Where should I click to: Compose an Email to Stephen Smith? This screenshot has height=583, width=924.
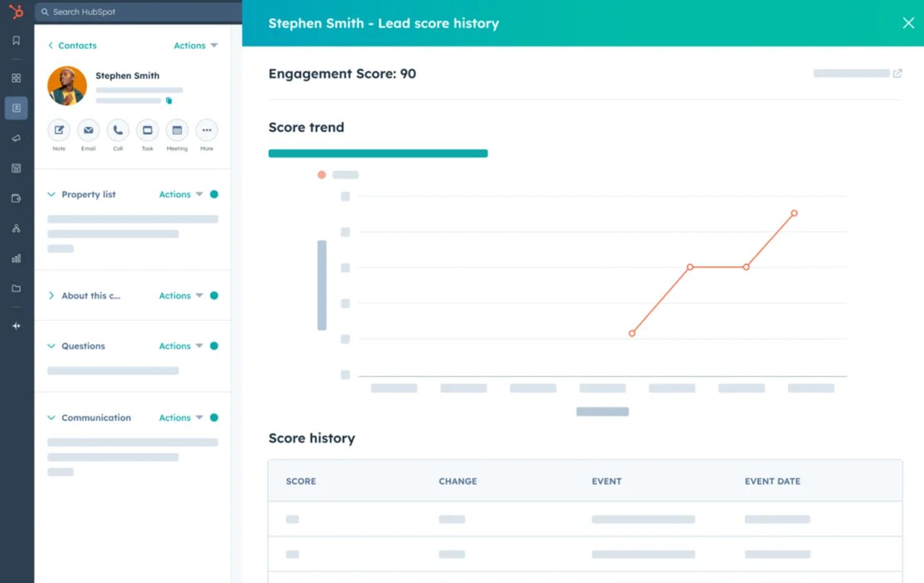pyautogui.click(x=88, y=132)
